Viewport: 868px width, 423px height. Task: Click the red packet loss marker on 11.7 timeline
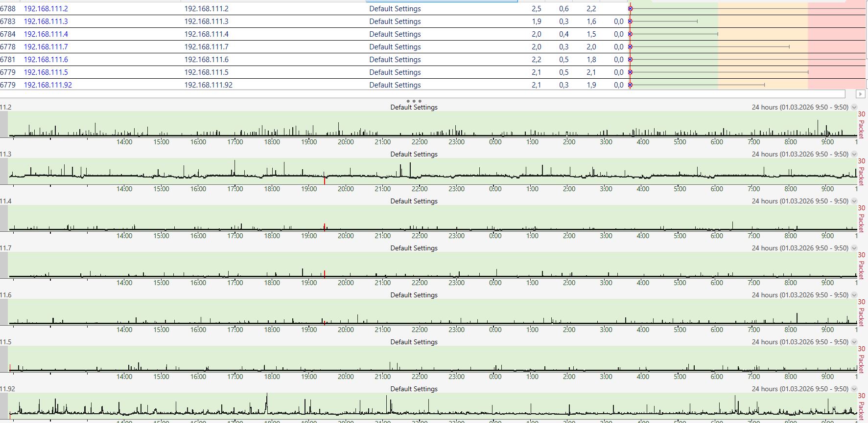click(x=324, y=274)
